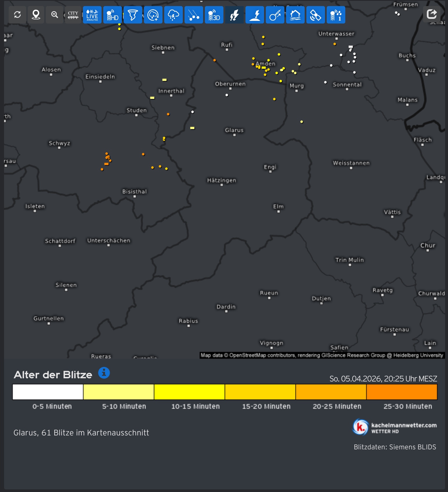Screen dimensions: 448x492
Task: Click the 15-20 Minuten color swatch
Action: 260,392
